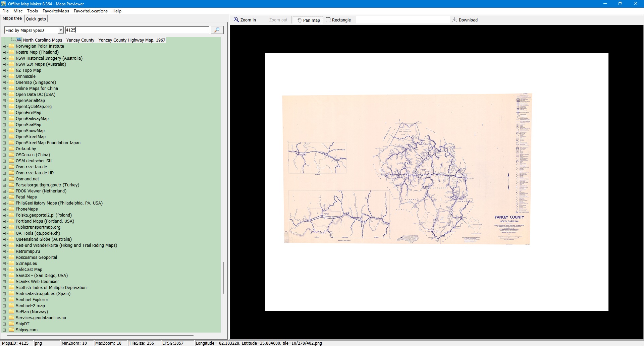This screenshot has height=346, width=644.
Task: Click the Yancey County map item icon
Action: point(19,40)
